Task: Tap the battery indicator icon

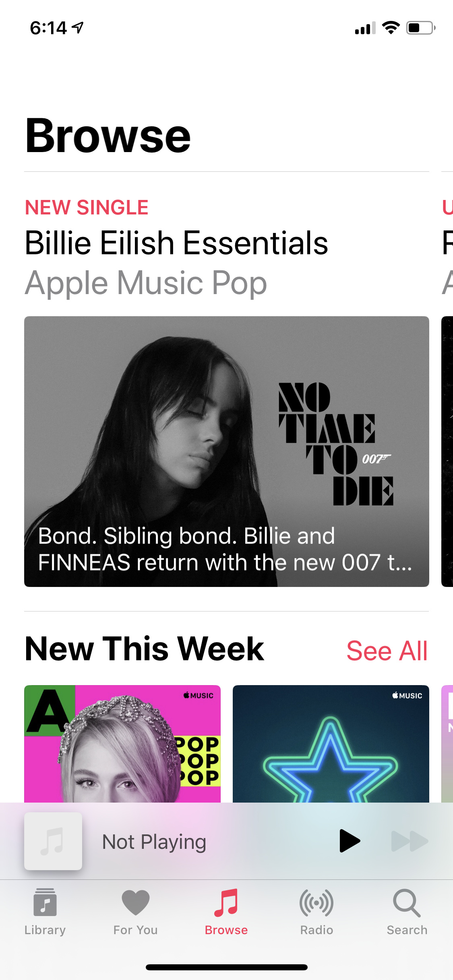Action: [x=421, y=28]
